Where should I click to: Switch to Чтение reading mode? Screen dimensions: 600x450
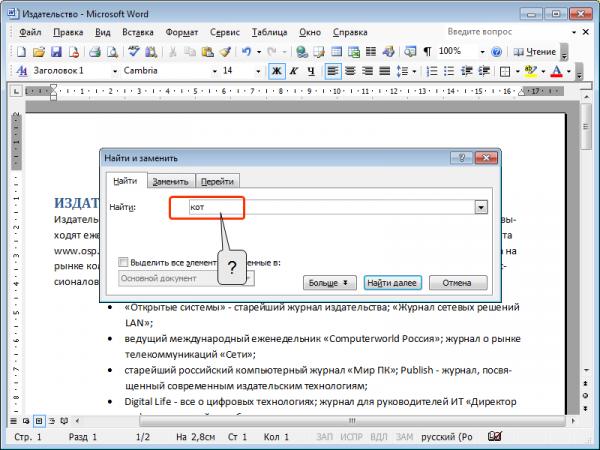[x=535, y=52]
